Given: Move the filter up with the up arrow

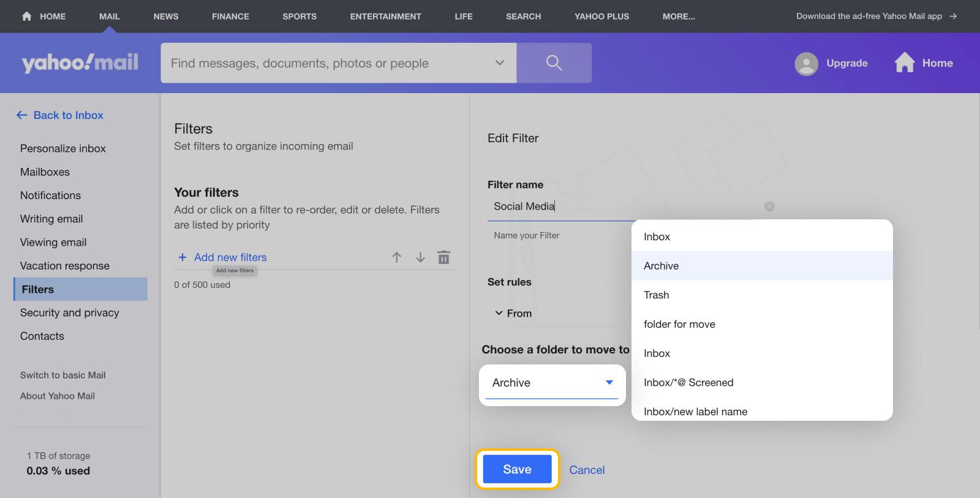Looking at the screenshot, I should coord(397,257).
